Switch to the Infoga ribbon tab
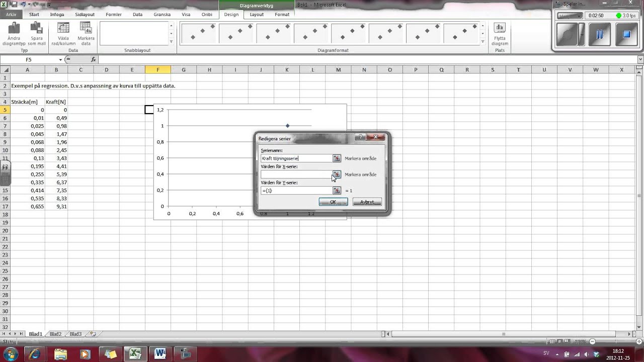This screenshot has height=362, width=644. tap(57, 15)
